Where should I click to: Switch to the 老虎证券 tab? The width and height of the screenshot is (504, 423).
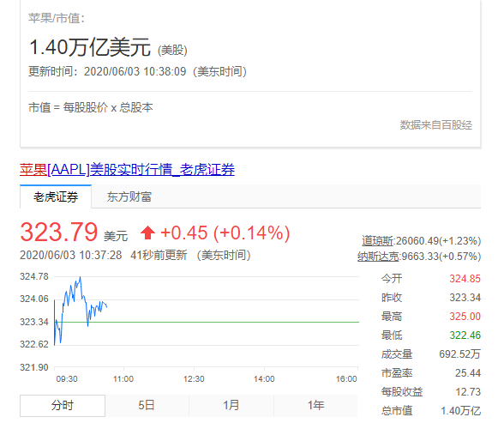click(x=56, y=196)
